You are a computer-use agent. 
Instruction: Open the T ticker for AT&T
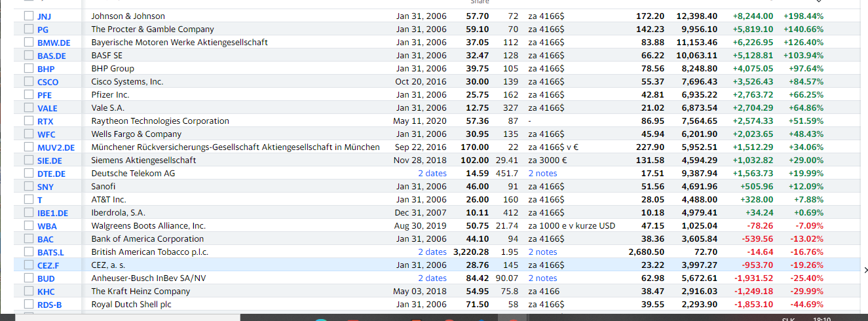[40, 200]
